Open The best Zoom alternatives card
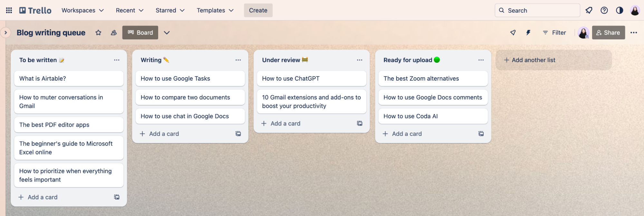 pos(433,78)
